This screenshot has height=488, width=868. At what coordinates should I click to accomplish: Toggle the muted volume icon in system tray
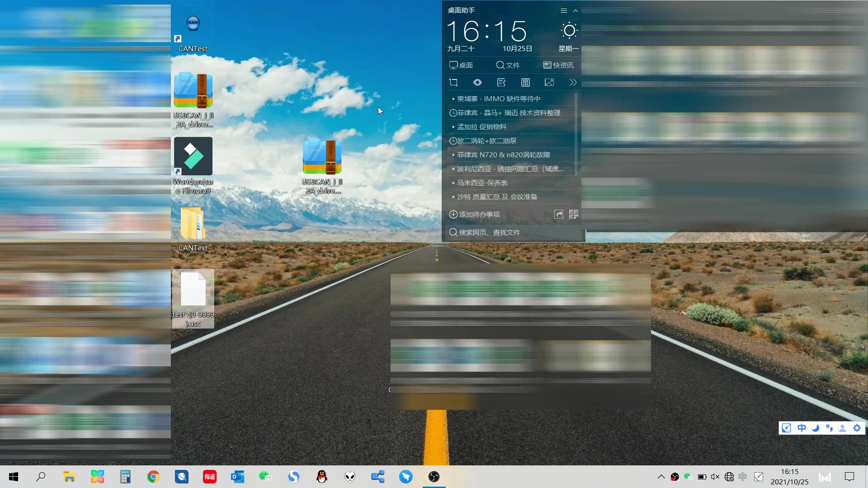pos(715,477)
